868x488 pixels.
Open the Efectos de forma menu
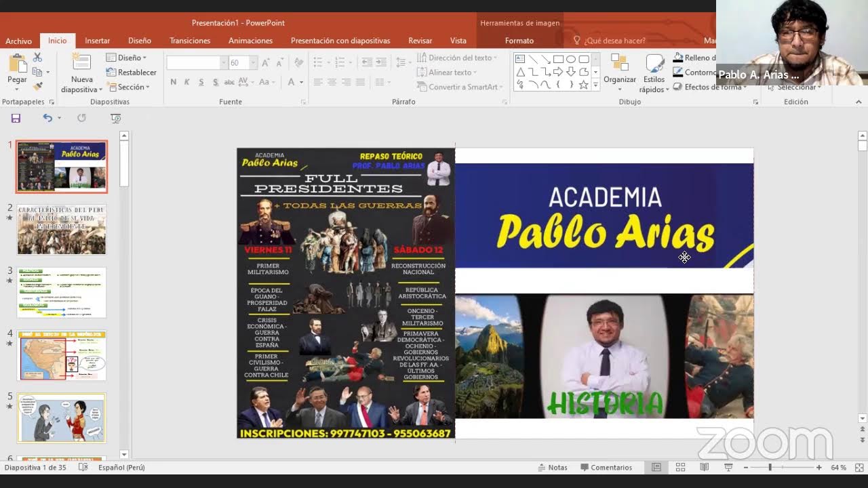[x=709, y=87]
